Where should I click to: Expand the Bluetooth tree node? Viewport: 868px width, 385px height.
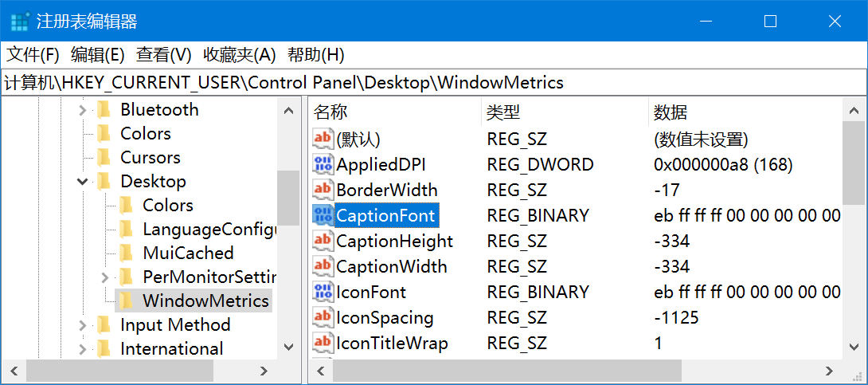coord(83,110)
